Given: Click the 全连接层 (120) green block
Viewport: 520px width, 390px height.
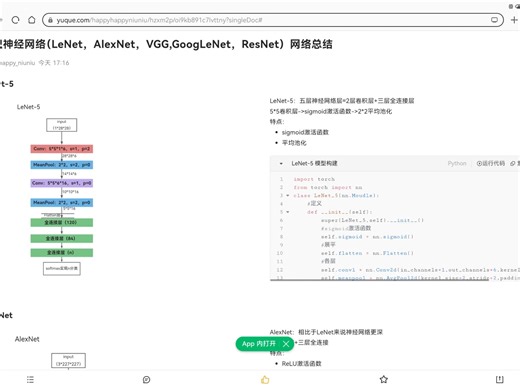Looking at the screenshot, I should click(x=62, y=222).
